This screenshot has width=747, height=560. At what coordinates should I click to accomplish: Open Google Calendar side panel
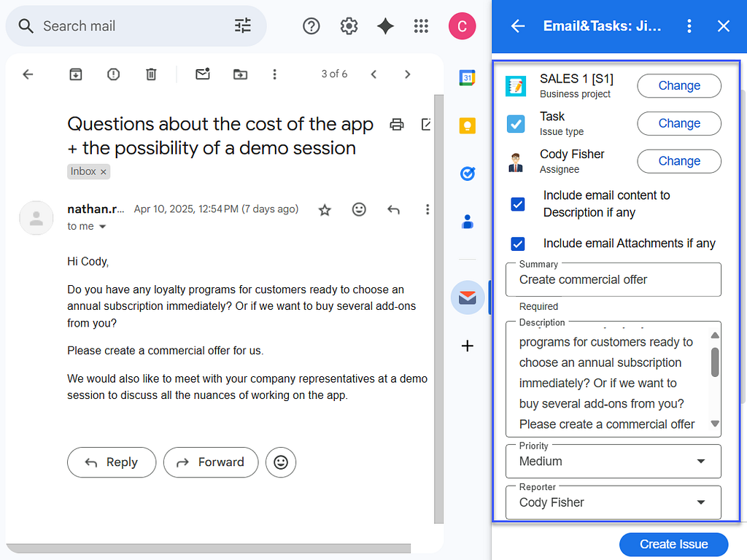[468, 77]
